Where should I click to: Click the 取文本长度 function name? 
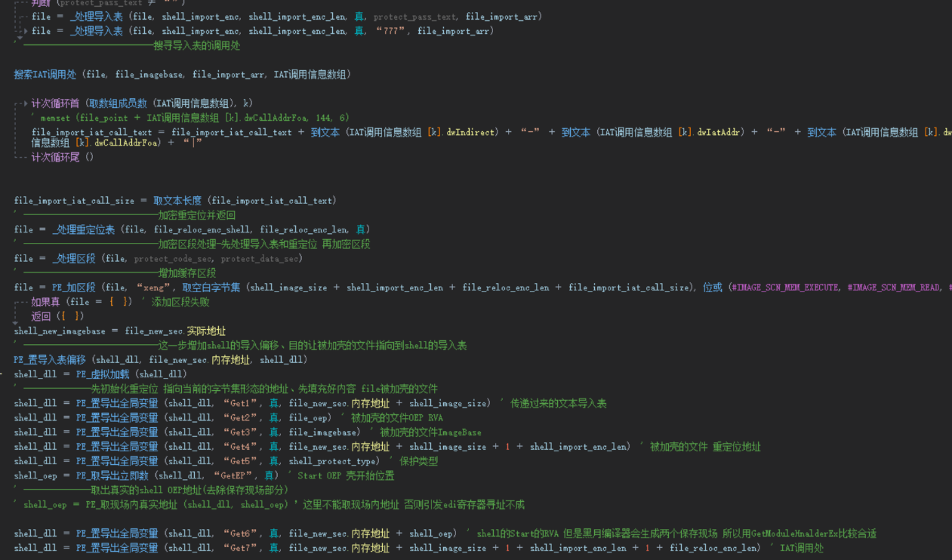click(178, 201)
